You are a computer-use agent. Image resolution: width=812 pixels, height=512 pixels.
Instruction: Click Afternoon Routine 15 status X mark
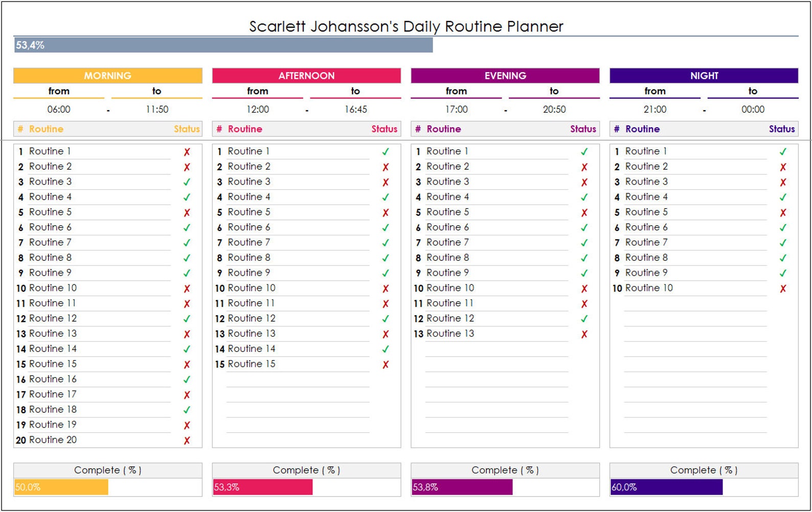(386, 365)
